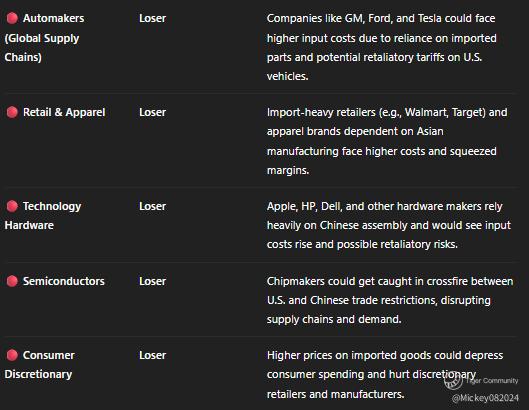Click the Loser label in Semiconductors row
Image resolution: width=529 pixels, height=410 pixels.
point(152,281)
